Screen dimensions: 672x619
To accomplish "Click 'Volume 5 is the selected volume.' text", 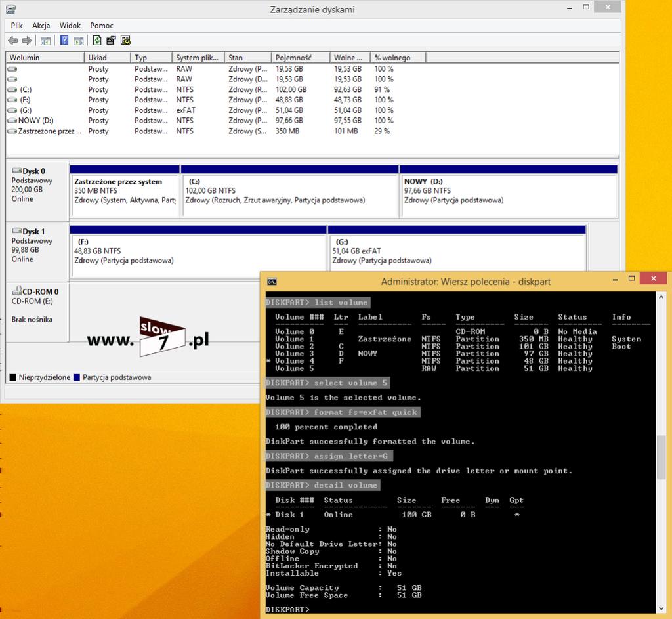I will pos(343,398).
